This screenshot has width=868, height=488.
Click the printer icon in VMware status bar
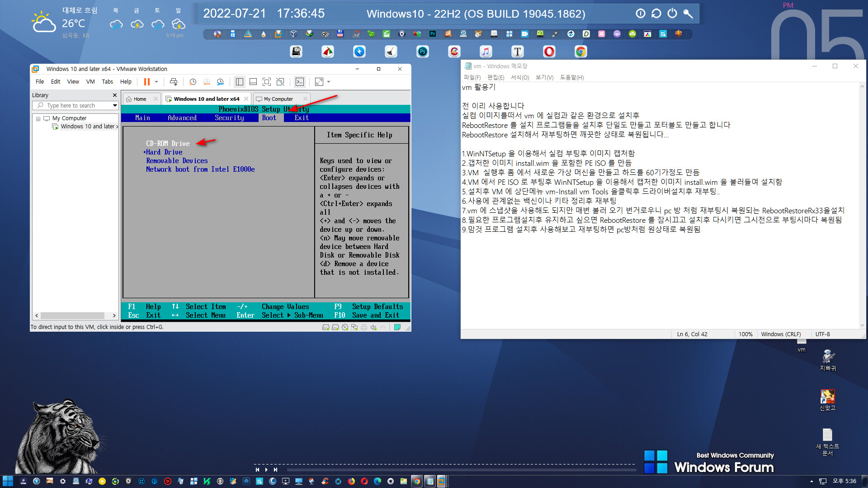click(x=364, y=327)
